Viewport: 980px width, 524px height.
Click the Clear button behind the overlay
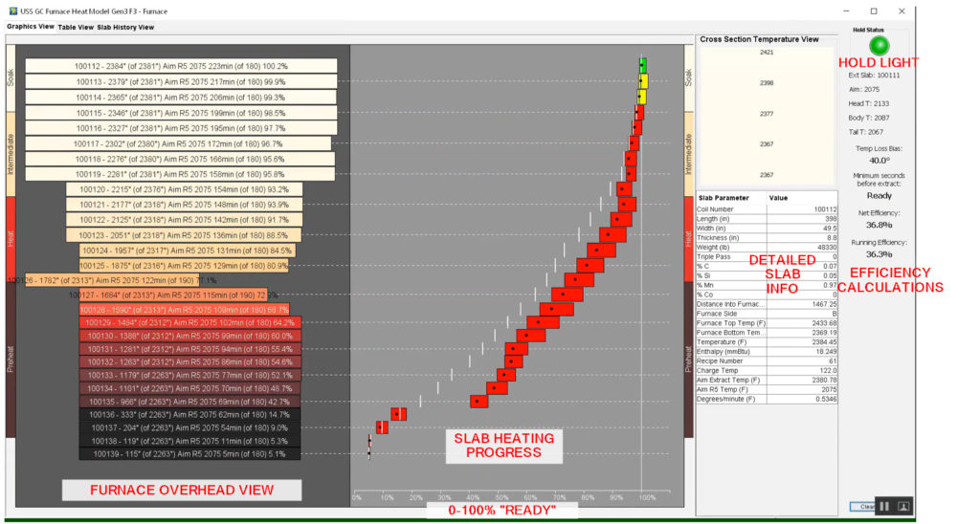pos(863,507)
